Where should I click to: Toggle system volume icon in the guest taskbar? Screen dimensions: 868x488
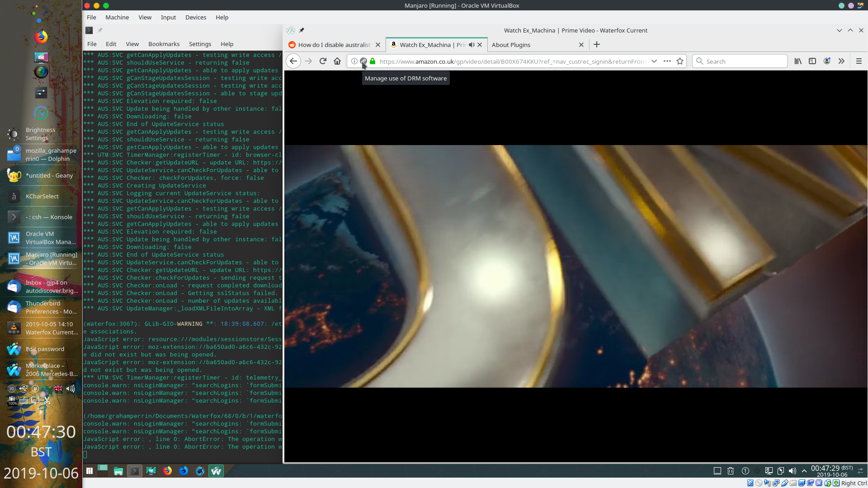click(x=793, y=471)
